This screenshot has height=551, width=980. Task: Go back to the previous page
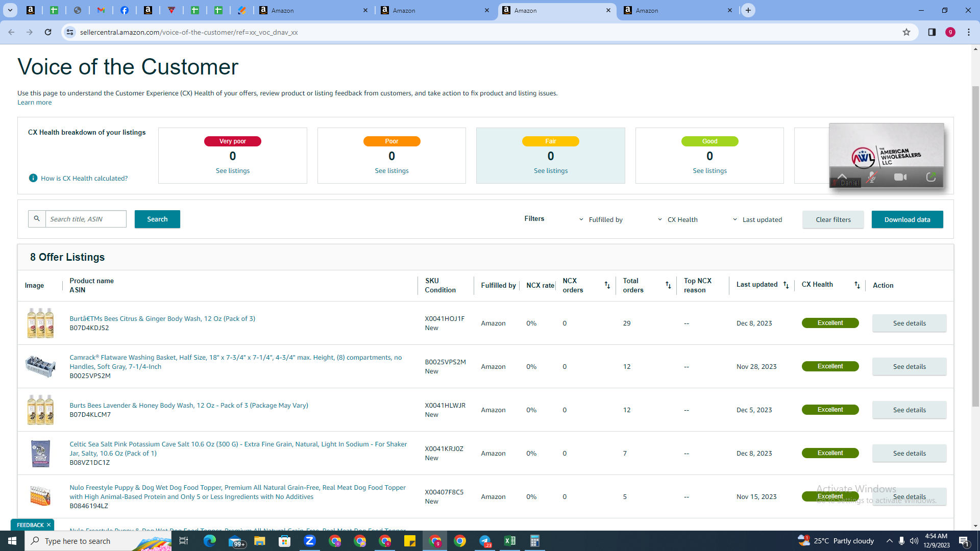click(x=11, y=32)
